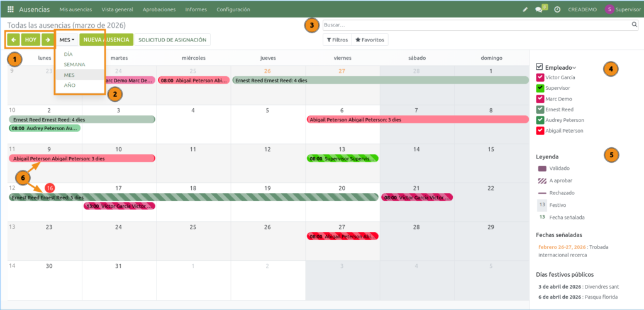Open the Aprobaciones menu
Image resolution: width=644 pixels, height=310 pixels.
tap(159, 9)
